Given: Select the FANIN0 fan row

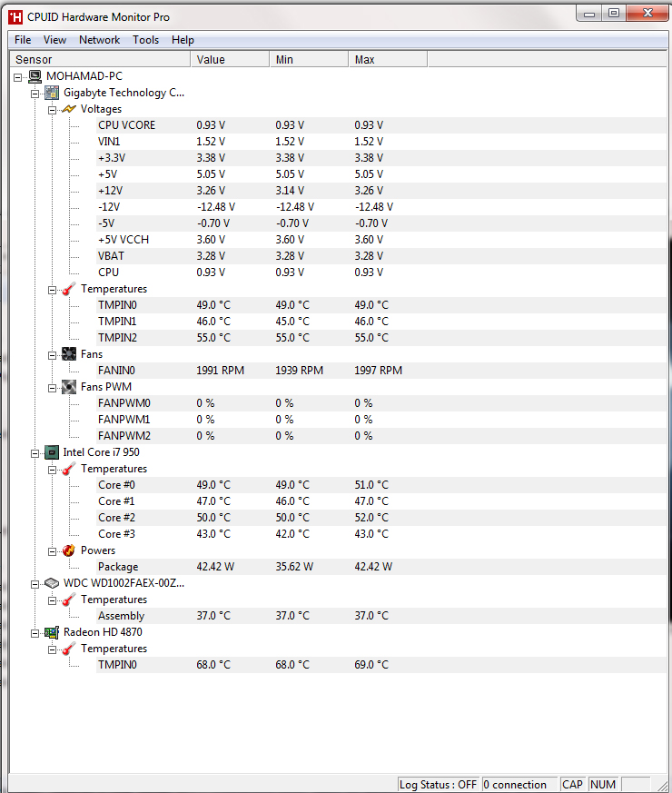Looking at the screenshot, I should 381,371.
